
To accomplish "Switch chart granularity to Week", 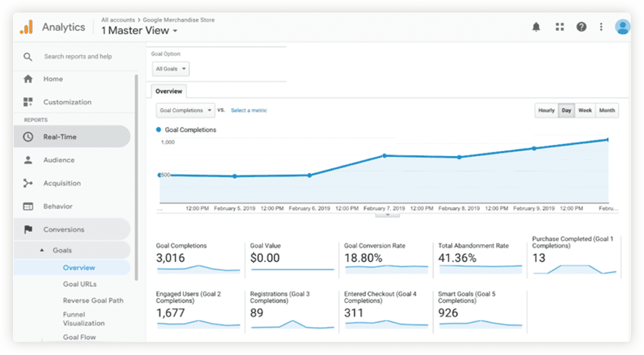I will click(x=585, y=110).
